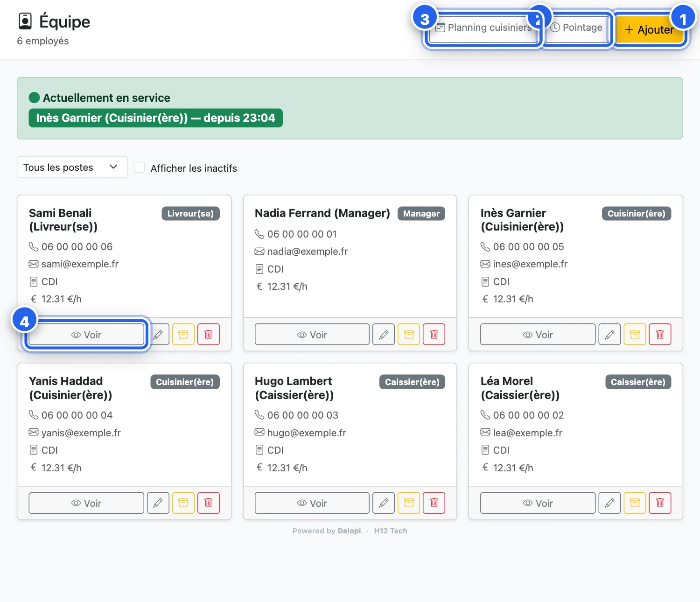The width and height of the screenshot is (700, 602).
Task: View Yanis Haddad via Voir button
Action: pyautogui.click(x=86, y=503)
